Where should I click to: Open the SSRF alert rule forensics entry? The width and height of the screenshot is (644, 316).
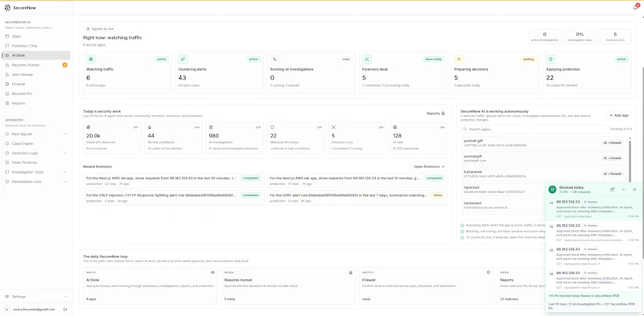[x=357, y=198]
